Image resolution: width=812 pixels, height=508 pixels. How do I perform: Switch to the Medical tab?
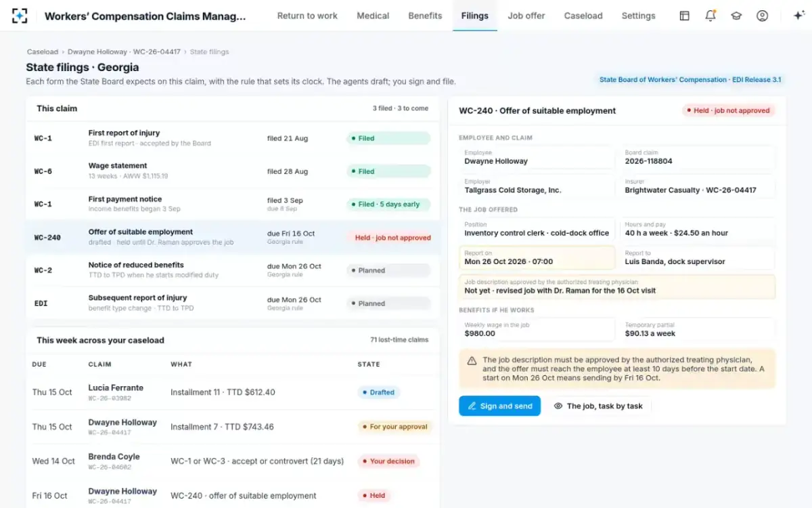(373, 16)
